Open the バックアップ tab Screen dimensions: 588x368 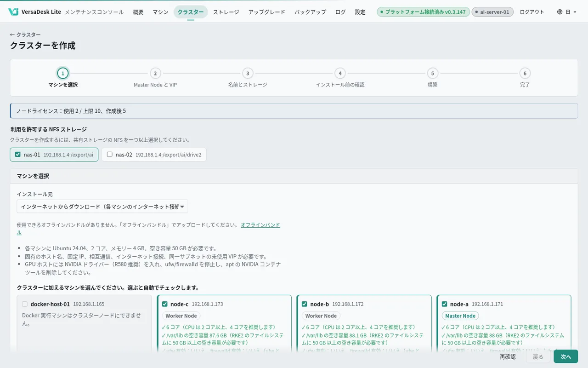(x=311, y=12)
